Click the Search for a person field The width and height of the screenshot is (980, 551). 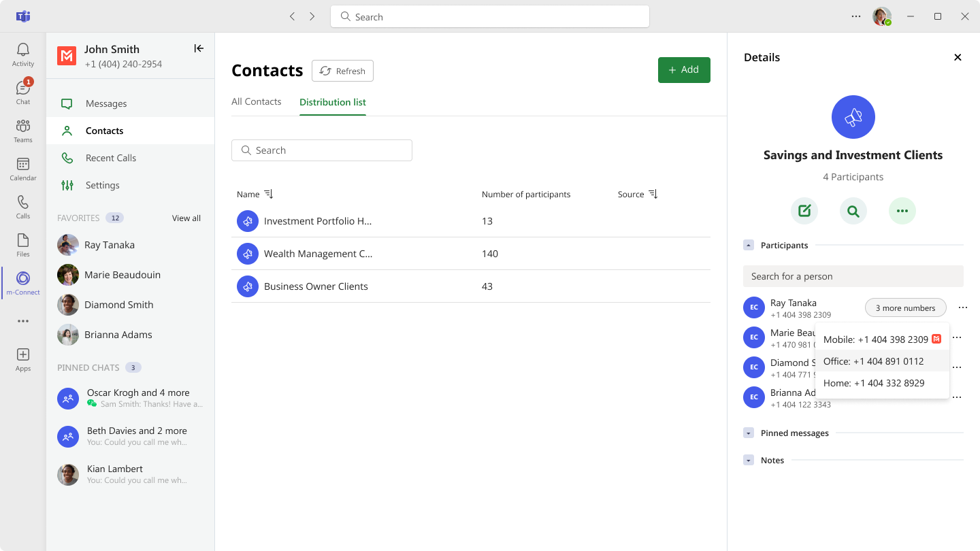(x=853, y=275)
